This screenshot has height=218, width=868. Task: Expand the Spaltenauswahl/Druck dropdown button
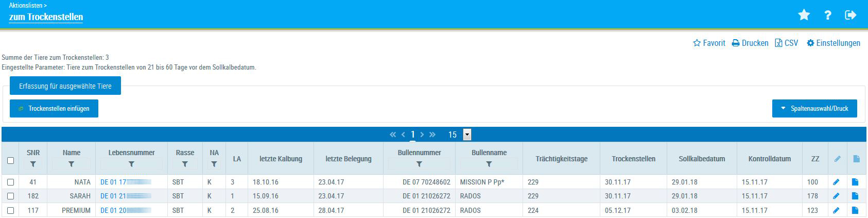[814, 109]
